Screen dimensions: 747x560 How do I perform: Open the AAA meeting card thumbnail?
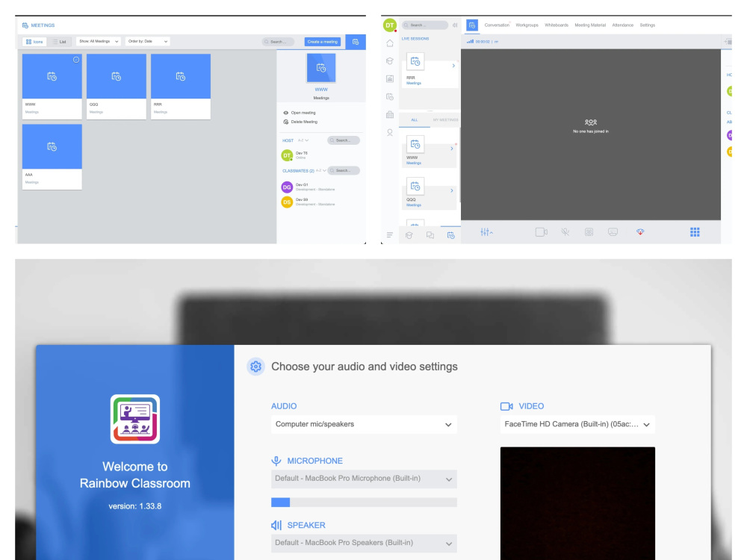tap(52, 146)
